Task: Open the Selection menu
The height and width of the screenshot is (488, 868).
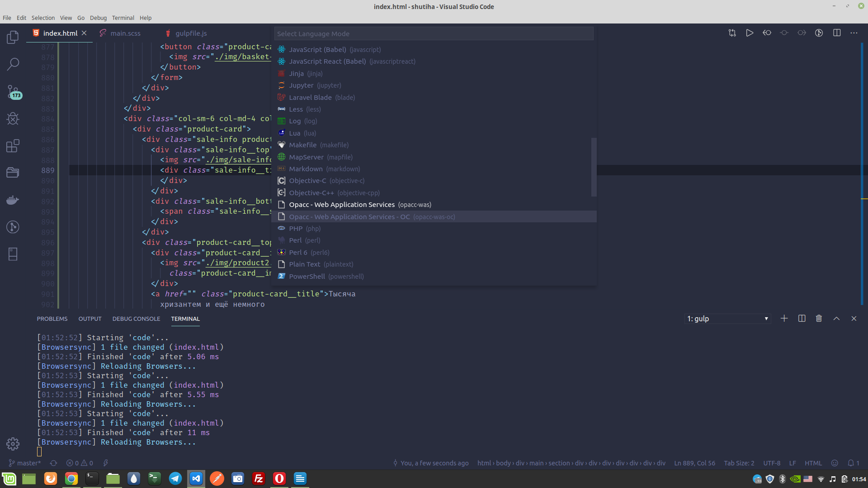Action: (43, 18)
